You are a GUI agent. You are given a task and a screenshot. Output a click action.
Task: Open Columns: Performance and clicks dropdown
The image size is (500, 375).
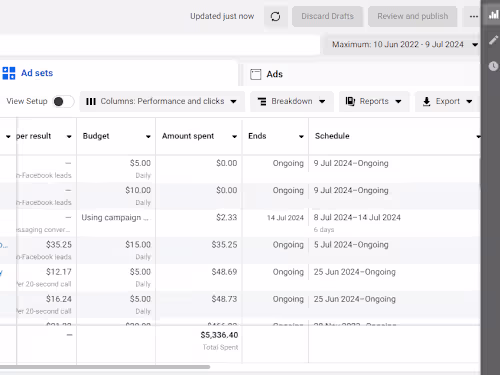pos(162,101)
